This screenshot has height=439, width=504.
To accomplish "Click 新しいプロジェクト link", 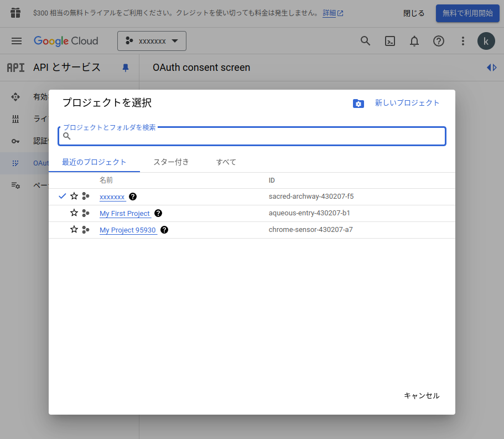I will 407,103.
